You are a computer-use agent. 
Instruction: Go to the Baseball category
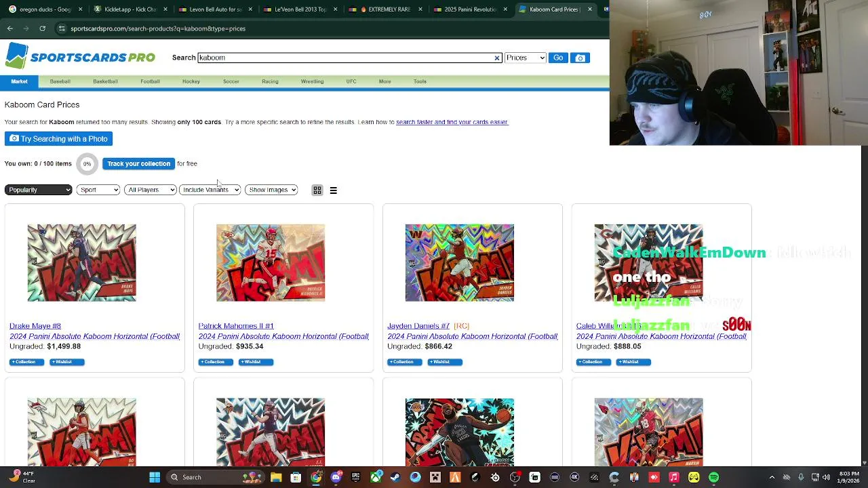(60, 81)
